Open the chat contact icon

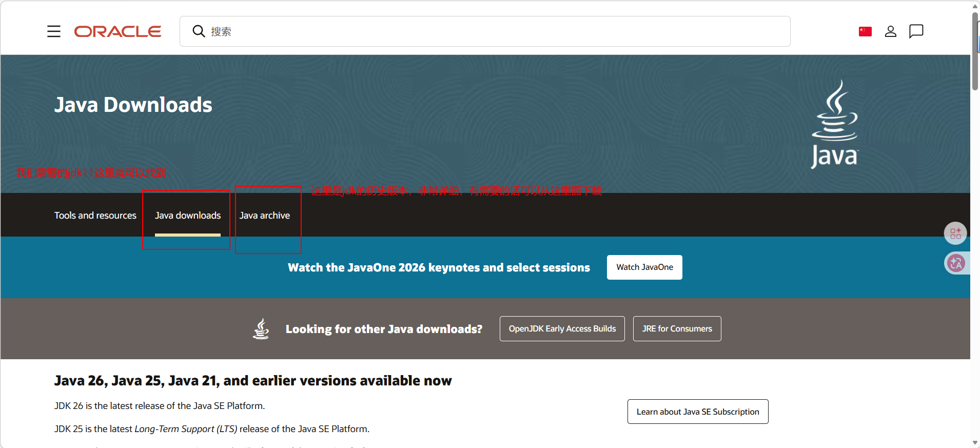pos(916,31)
